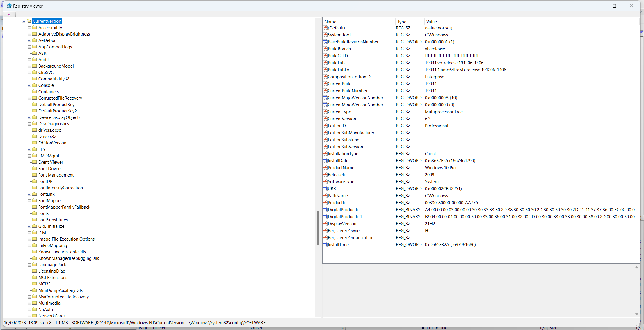The image size is (644, 330).
Task: Expand the NetworkCards node
Action: [29, 316]
